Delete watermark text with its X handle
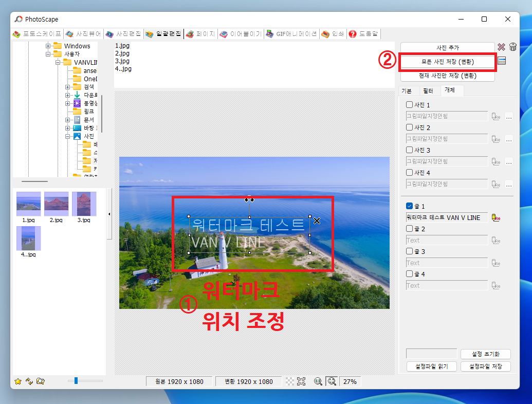The width and height of the screenshot is (532, 404). [317, 221]
